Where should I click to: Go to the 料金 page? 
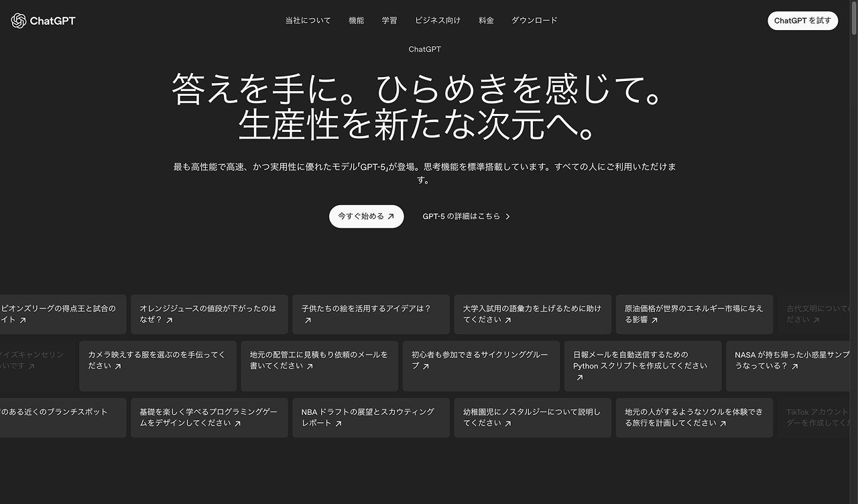click(486, 21)
